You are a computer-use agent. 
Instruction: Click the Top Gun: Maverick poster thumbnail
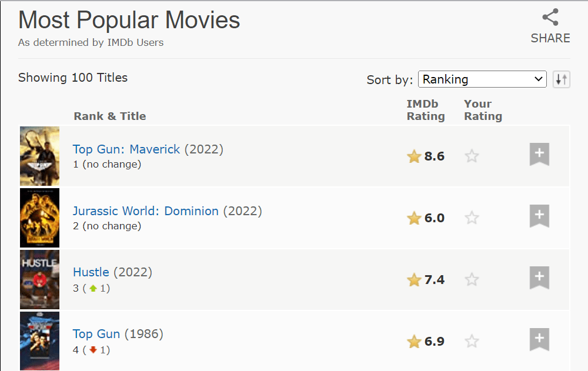point(40,156)
